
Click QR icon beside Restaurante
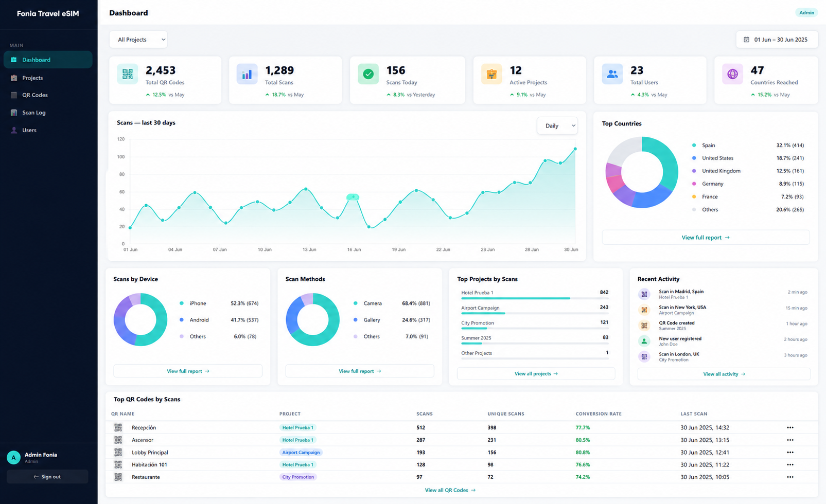pos(118,477)
